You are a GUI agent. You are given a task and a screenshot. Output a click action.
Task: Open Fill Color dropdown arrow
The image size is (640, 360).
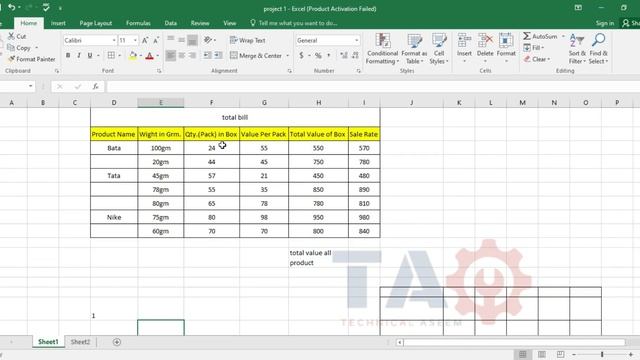pos(140,56)
